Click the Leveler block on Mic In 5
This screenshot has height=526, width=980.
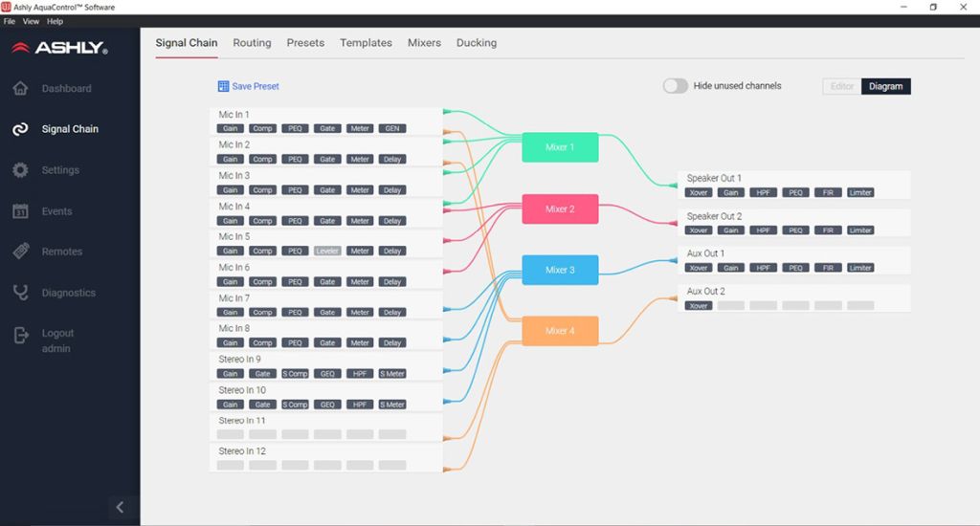(x=327, y=252)
